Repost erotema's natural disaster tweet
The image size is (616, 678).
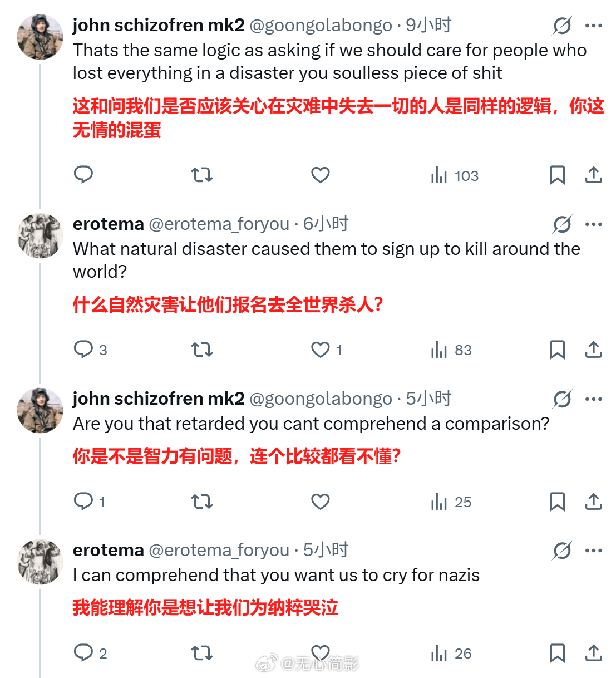[x=201, y=350]
